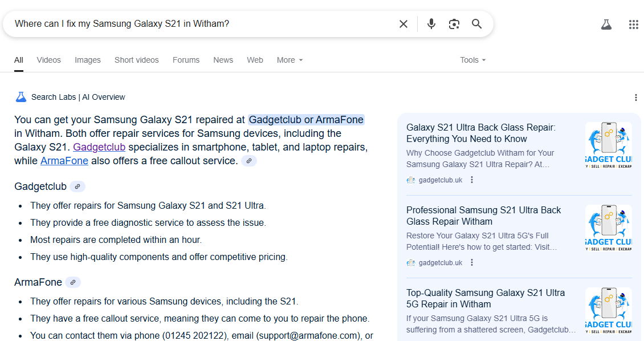This screenshot has width=644, height=341.
Task: Open Professional Samsung S21 Ultra Back Glass Repair Witham
Action: (483, 216)
